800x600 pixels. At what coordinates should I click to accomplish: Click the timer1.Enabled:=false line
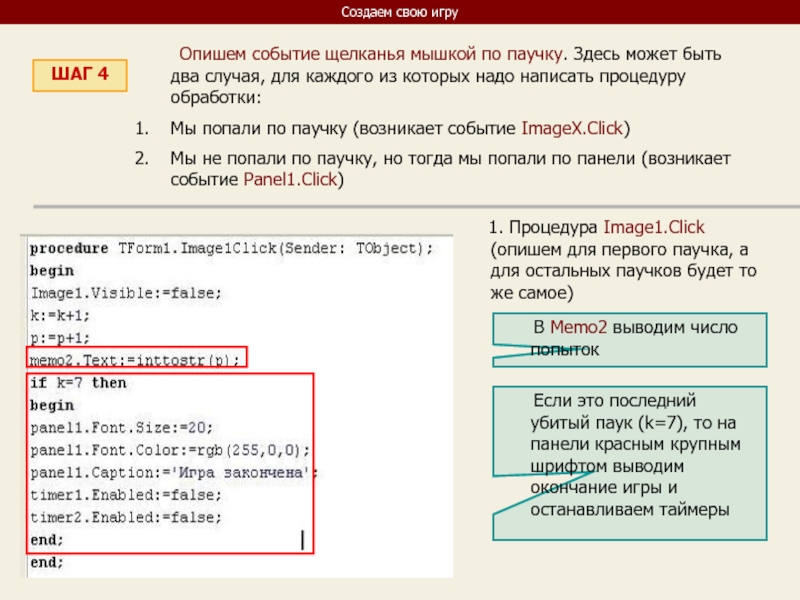[x=126, y=495]
